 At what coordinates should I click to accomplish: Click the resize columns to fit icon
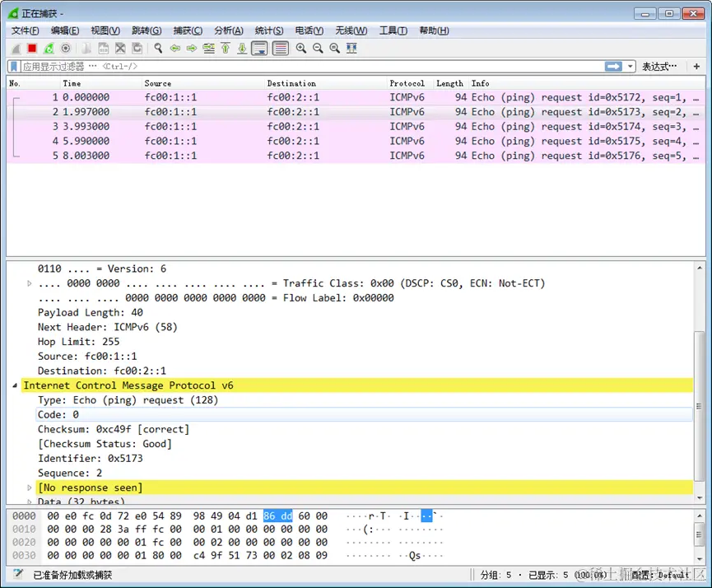[351, 48]
